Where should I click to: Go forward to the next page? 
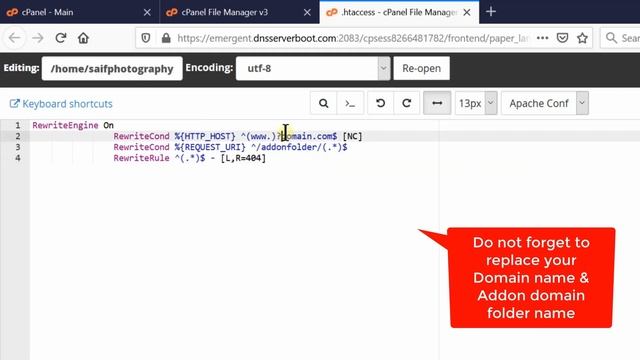coord(38,38)
